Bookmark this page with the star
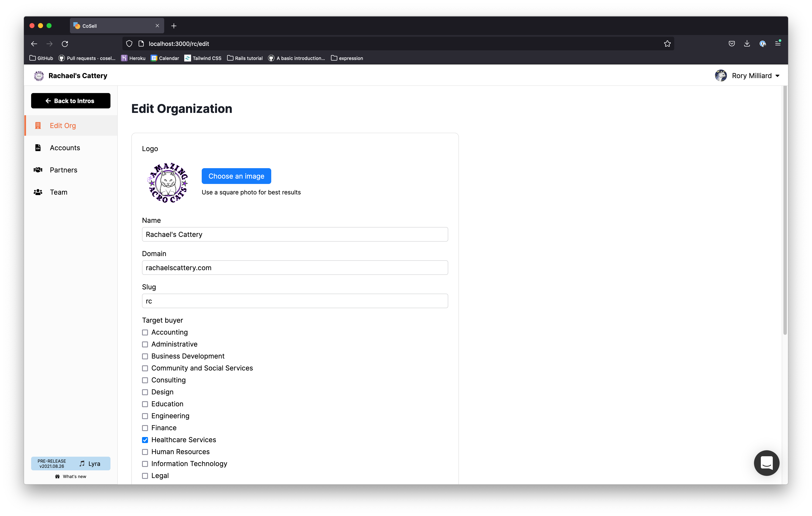This screenshot has height=516, width=812. [667, 44]
